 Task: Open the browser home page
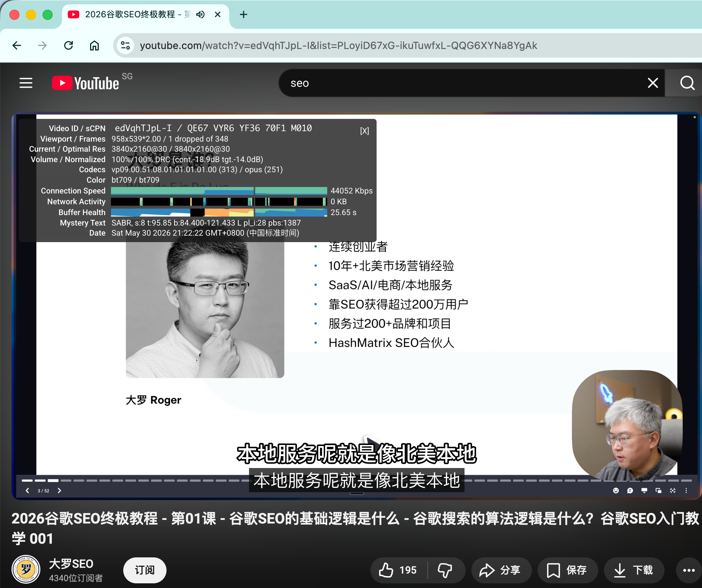click(94, 45)
